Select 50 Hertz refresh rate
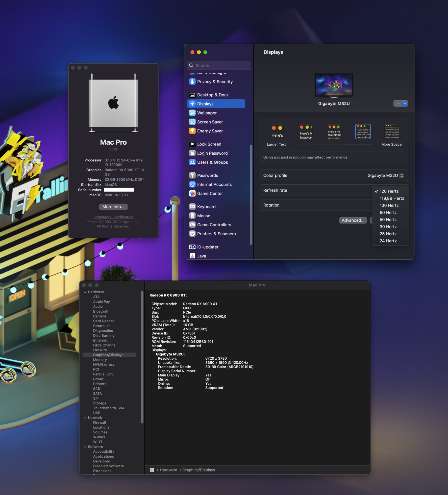This screenshot has height=495, width=448. pos(390,220)
